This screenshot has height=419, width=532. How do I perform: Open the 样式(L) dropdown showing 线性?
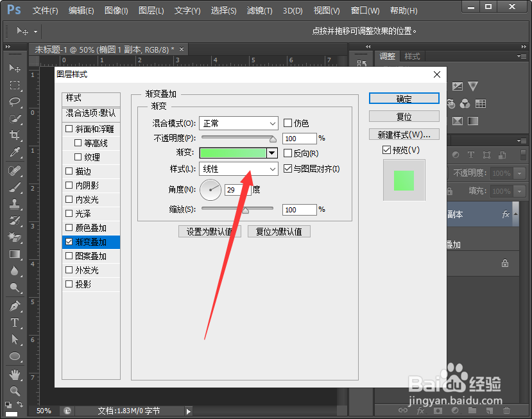tap(239, 169)
